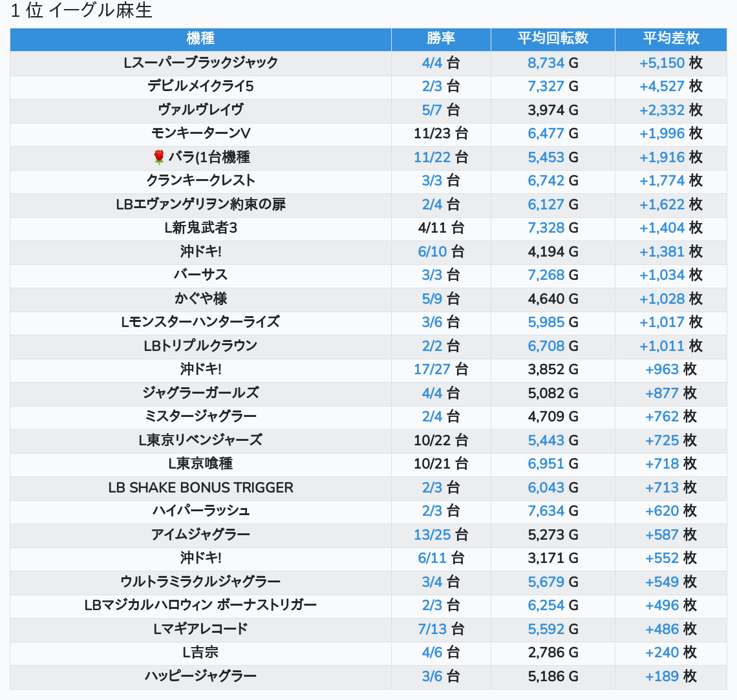Click the +5,150 枚 average difference value
This screenshot has height=700, width=737.
pos(662,63)
